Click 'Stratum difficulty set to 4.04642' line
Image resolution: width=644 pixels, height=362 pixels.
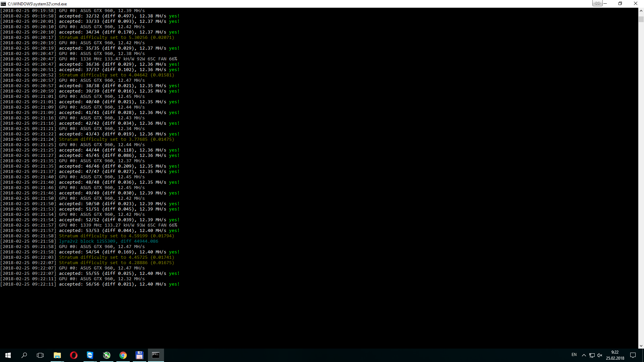point(87,75)
